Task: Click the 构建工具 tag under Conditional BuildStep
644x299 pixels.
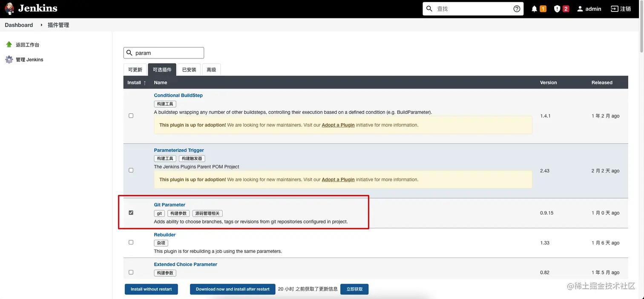Action: point(165,104)
